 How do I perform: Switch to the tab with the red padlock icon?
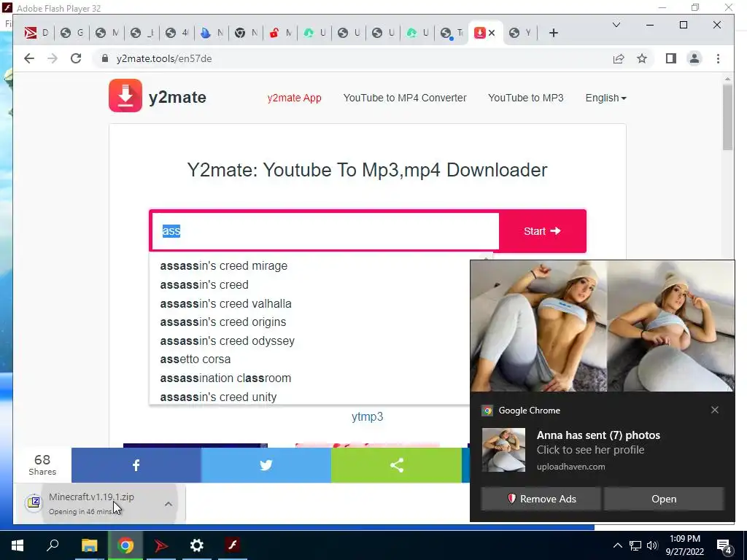click(x=280, y=33)
